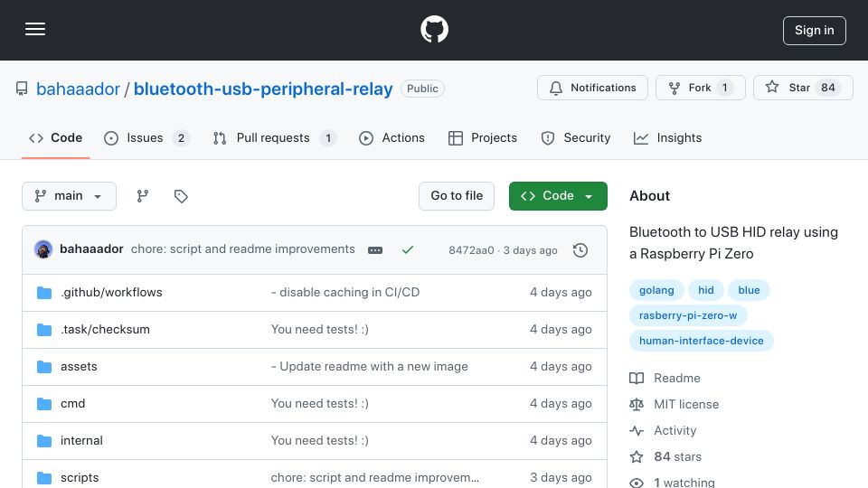Screen dimensions: 868x488
Task: Open commit 'chore: script and readme improvements'
Action: coord(243,249)
